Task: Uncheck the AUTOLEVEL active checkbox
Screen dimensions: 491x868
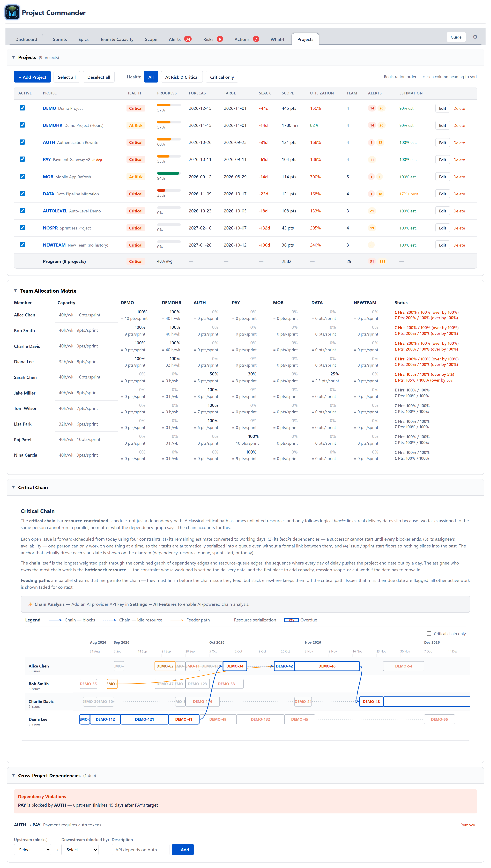Action: (x=22, y=210)
